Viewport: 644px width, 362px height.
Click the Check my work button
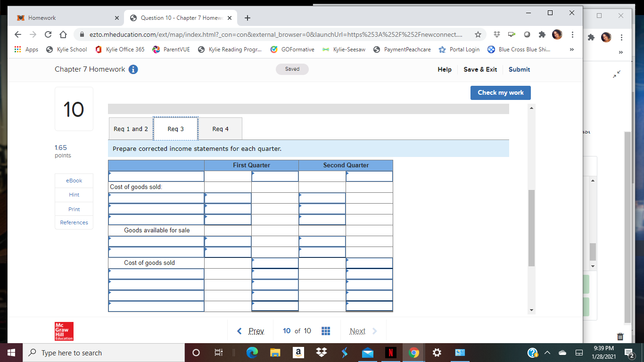click(x=500, y=92)
